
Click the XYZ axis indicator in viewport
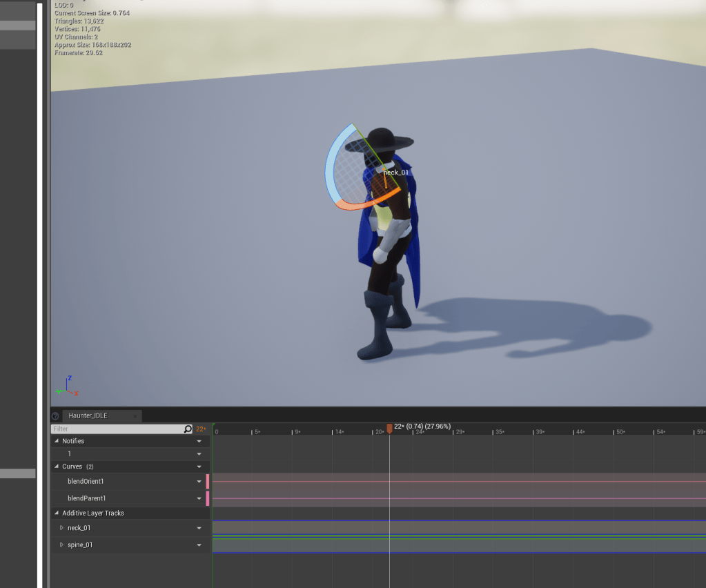[x=67, y=387]
